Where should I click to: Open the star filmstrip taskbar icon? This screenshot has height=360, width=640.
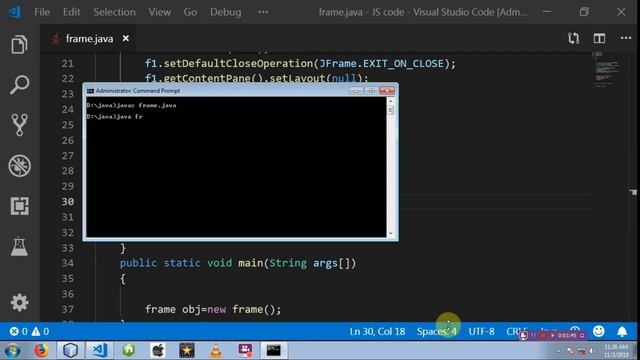[x=187, y=350]
